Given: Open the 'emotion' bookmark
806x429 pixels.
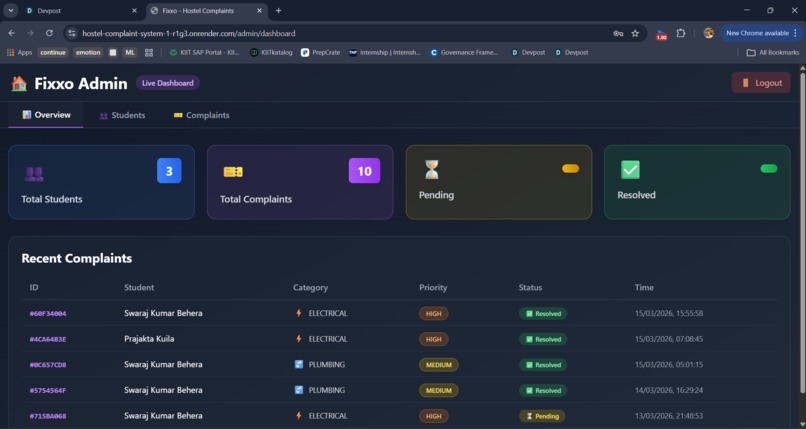Looking at the screenshot, I should 88,52.
